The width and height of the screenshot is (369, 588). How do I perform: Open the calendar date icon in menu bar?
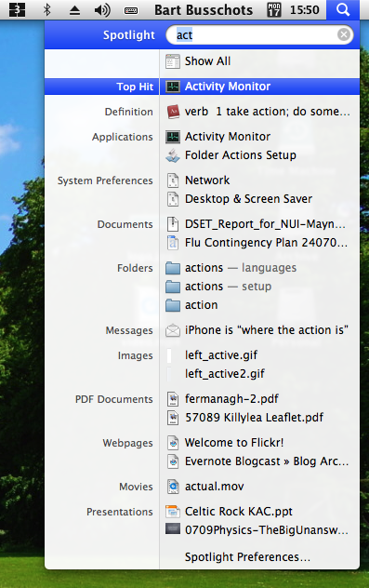coord(274,9)
